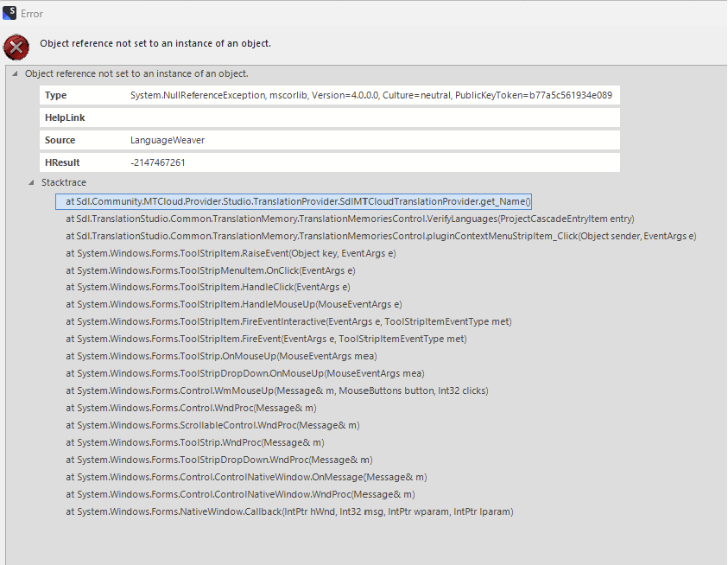Select the ToolStripItem.HandleClick stack line
This screenshot has height=565, width=728.
(208, 287)
